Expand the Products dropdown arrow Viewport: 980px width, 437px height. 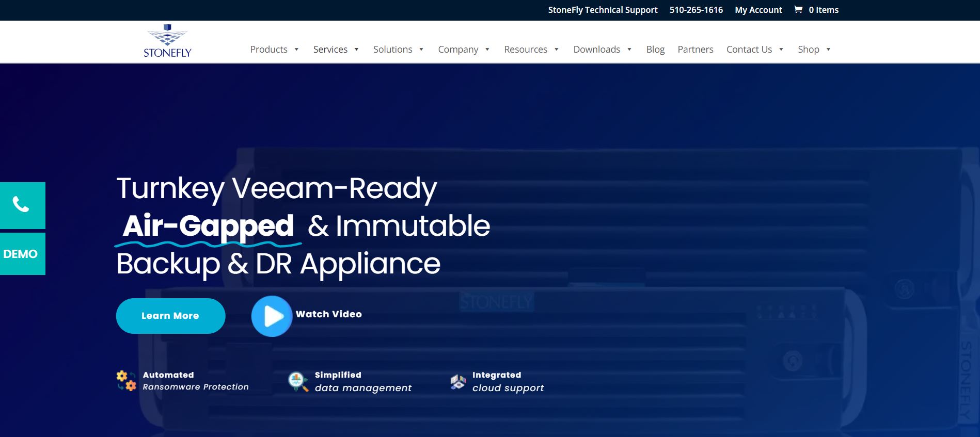pyautogui.click(x=296, y=50)
